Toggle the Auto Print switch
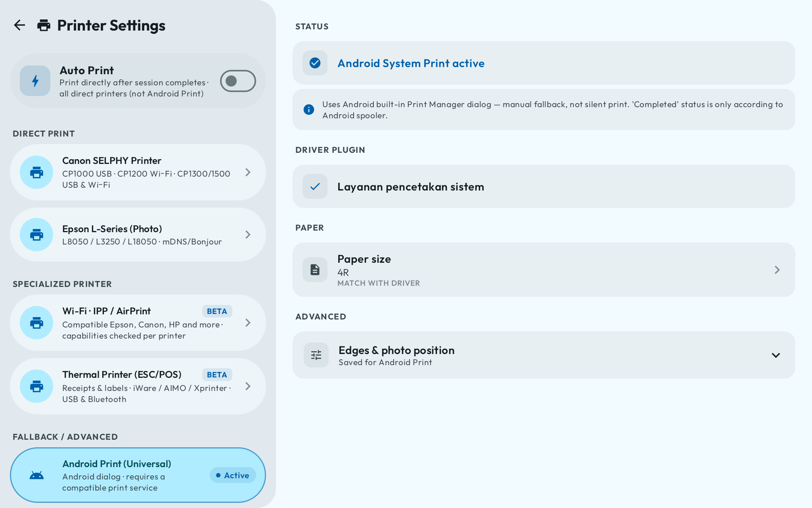 [238, 81]
